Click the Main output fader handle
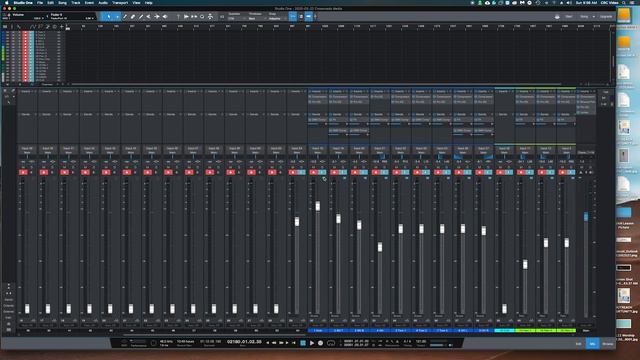 pos(586,217)
